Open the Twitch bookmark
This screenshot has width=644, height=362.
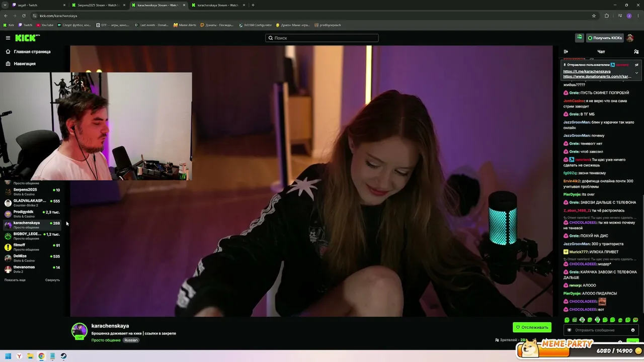(26, 25)
